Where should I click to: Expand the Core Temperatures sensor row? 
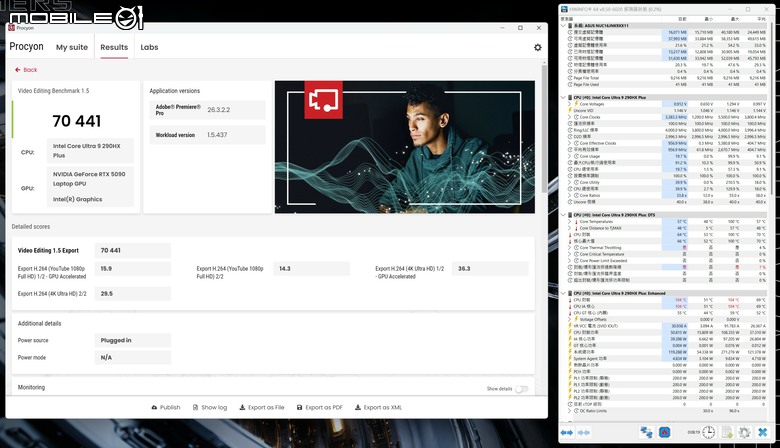point(570,222)
